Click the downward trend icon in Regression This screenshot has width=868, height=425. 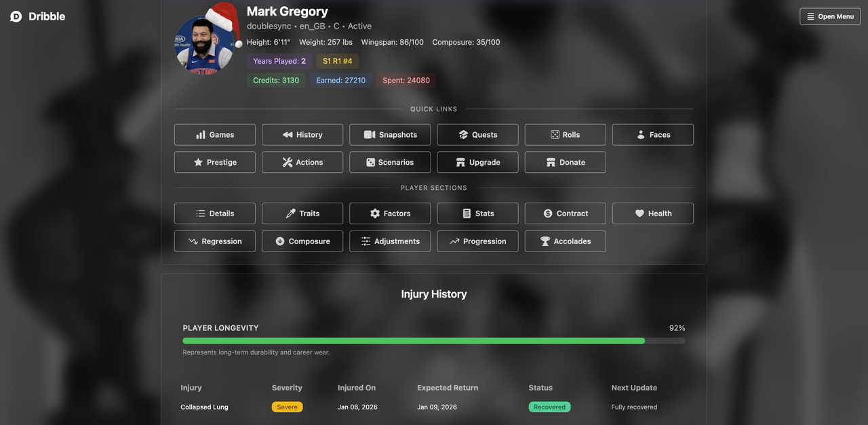point(193,241)
